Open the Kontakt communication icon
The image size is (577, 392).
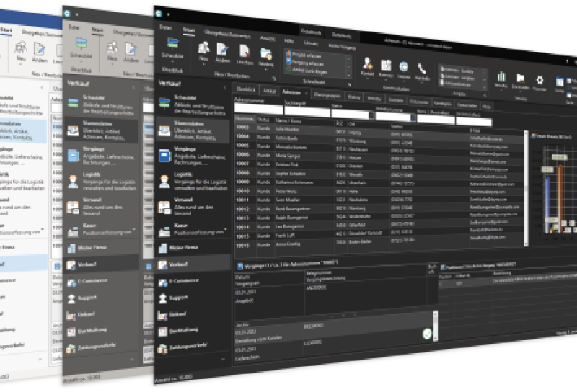coord(368,66)
